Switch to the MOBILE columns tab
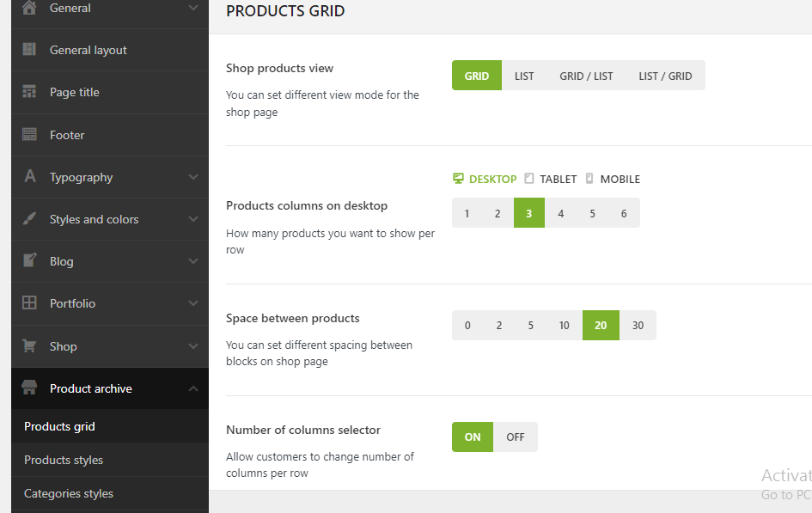Image resolution: width=812 pixels, height=513 pixels. tap(613, 180)
